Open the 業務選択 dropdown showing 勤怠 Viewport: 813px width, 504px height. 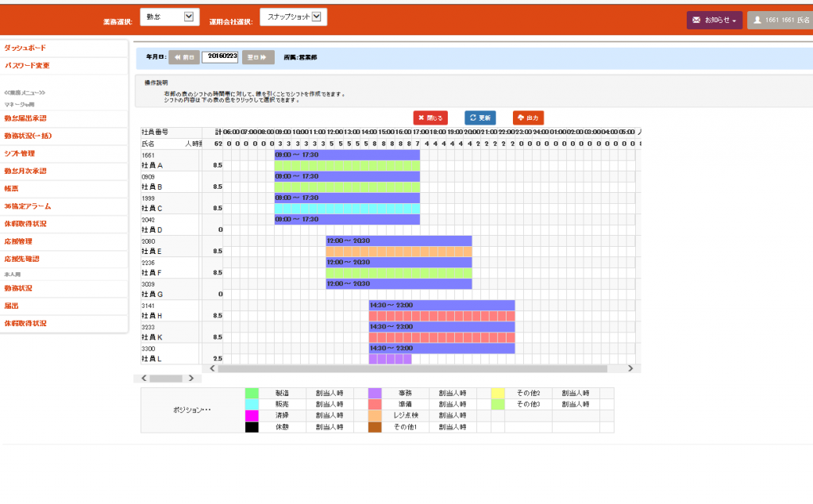168,17
